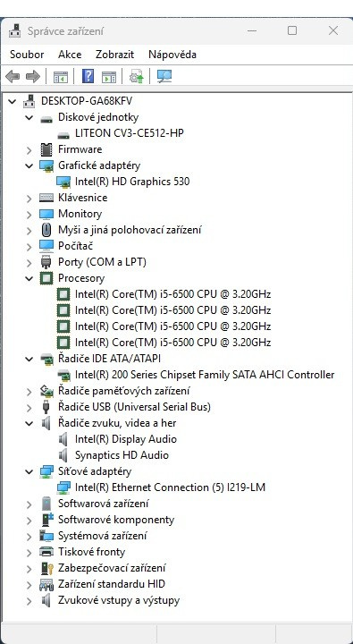Click the Intel(R) Display Audio speaker icon
This screenshot has height=644, width=353.
tap(63, 439)
